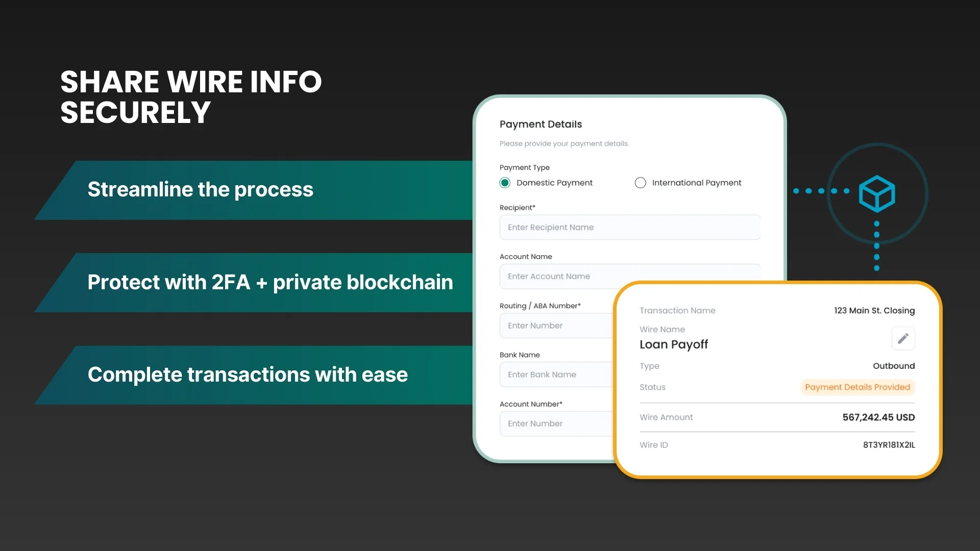Image resolution: width=980 pixels, height=551 pixels.
Task: Select the International Payment radio button
Action: (640, 183)
